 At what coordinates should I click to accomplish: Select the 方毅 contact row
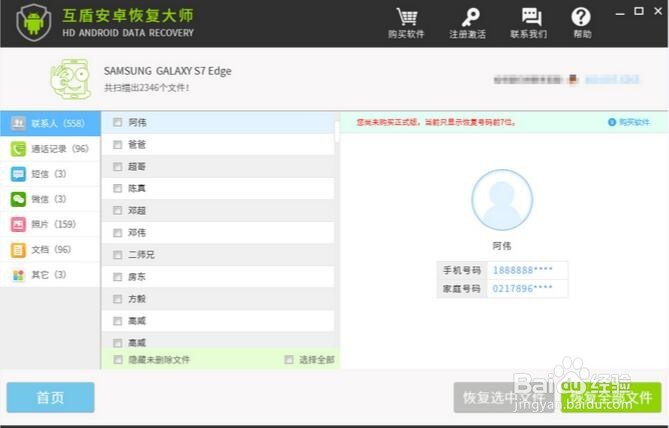click(x=218, y=299)
